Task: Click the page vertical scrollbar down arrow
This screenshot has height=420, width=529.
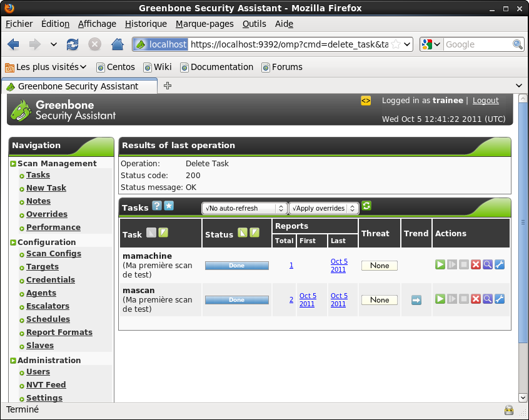Action: click(523, 397)
